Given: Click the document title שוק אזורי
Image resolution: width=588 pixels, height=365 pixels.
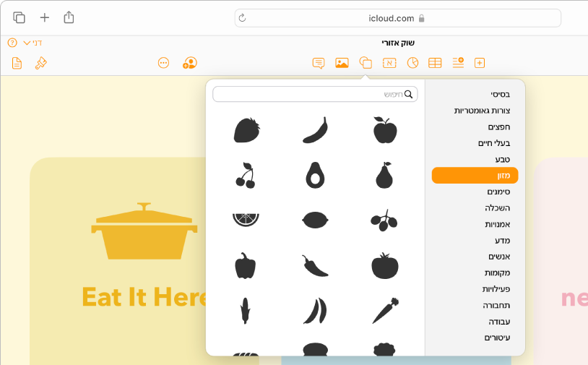Looking at the screenshot, I should pos(398,43).
